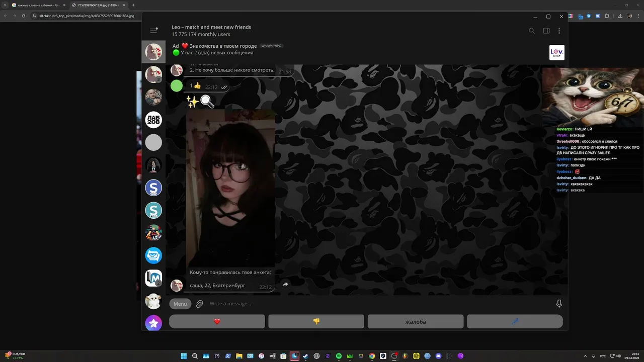644x362 pixels.
Task: Open the chat three-dot options menu
Action: coord(559,31)
